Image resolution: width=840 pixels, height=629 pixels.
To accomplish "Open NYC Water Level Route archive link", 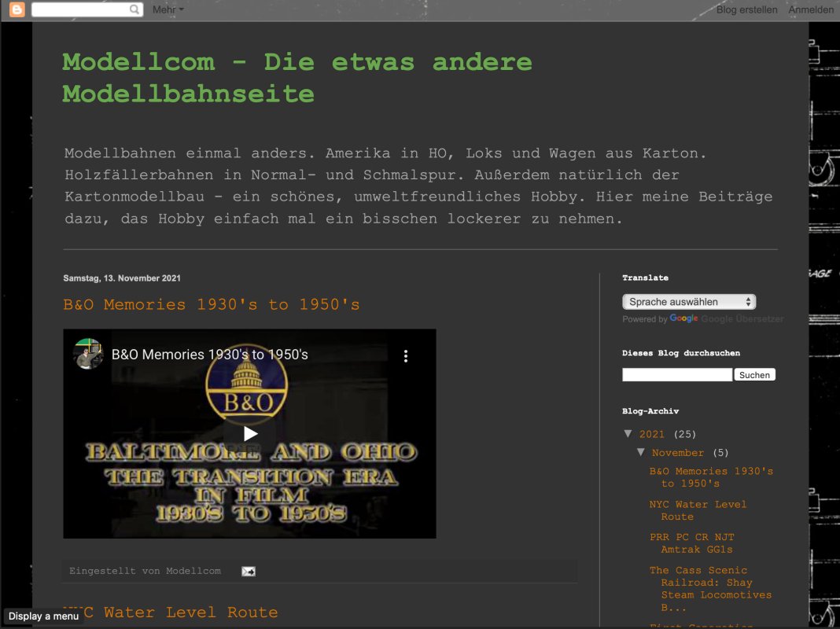I will (x=698, y=510).
